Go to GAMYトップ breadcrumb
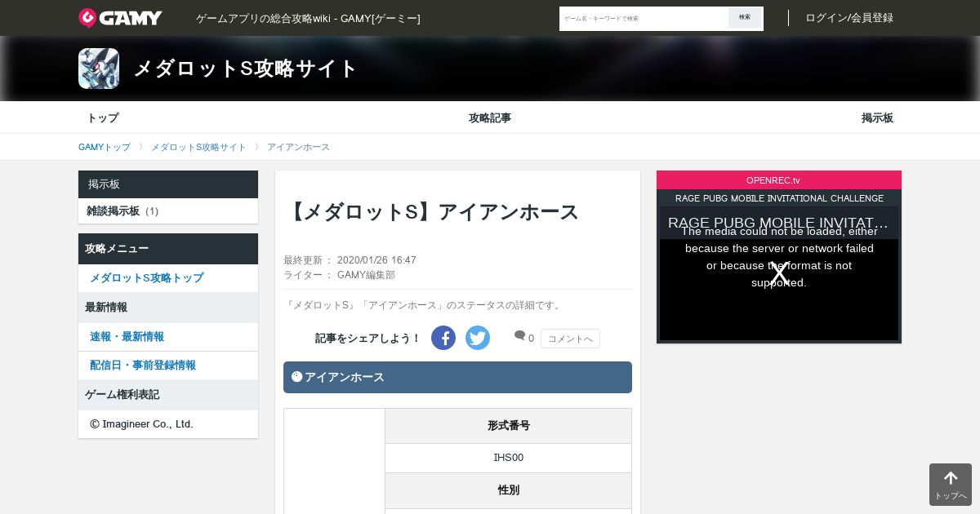 click(105, 147)
